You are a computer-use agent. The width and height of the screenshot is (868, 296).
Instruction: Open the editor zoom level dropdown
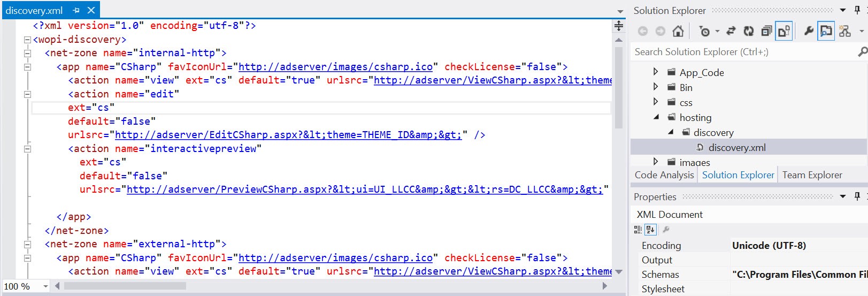45,286
